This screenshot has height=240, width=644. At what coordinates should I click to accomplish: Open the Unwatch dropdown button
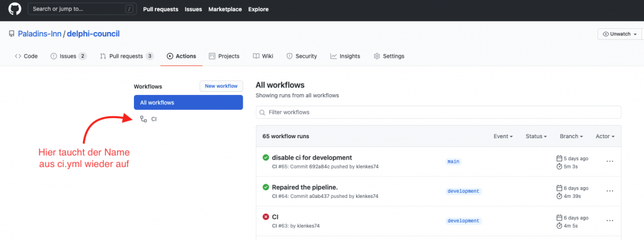619,34
